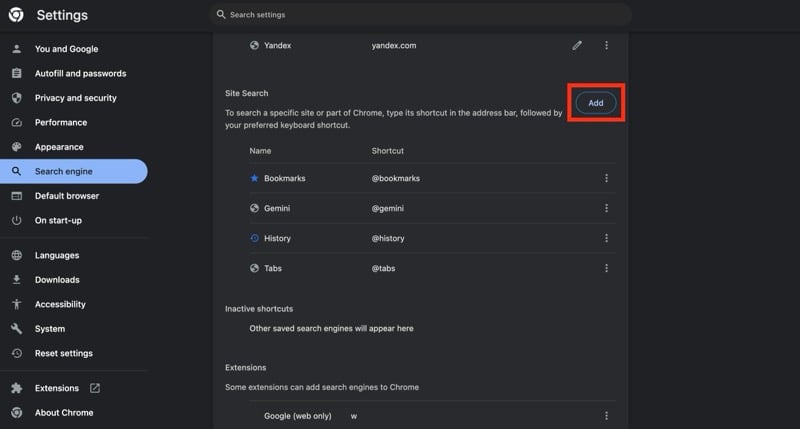Screen dimensions: 800x429
Task: Edit the Yandex search engine with pencil icon
Action: (x=577, y=45)
